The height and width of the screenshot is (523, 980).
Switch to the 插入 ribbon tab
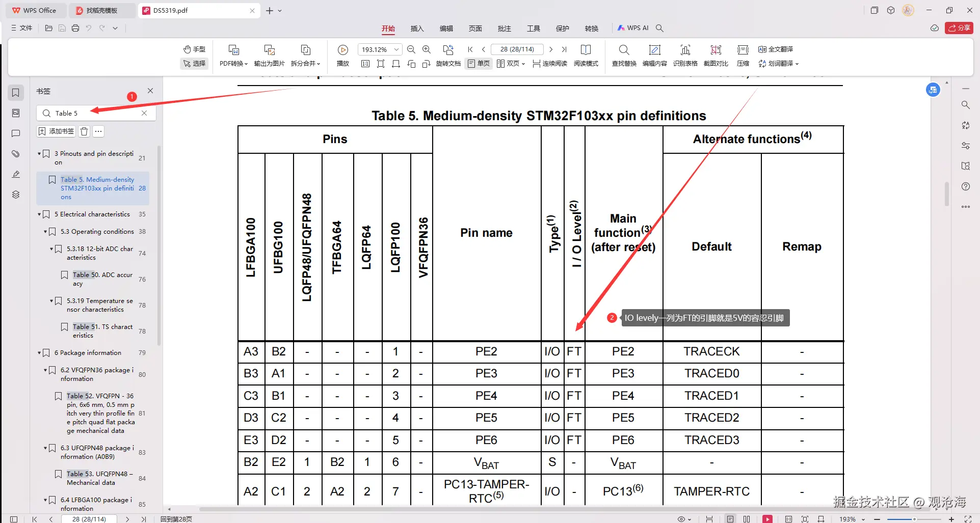417,29
